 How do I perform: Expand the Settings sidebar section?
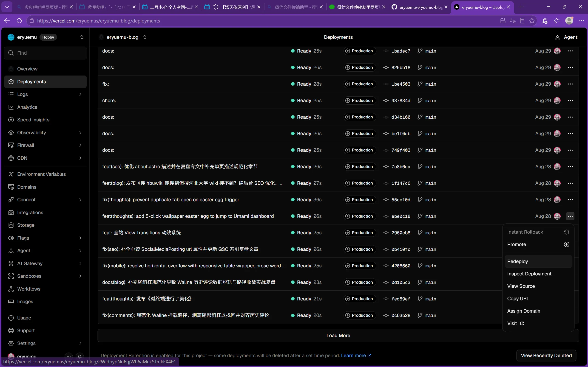point(80,343)
